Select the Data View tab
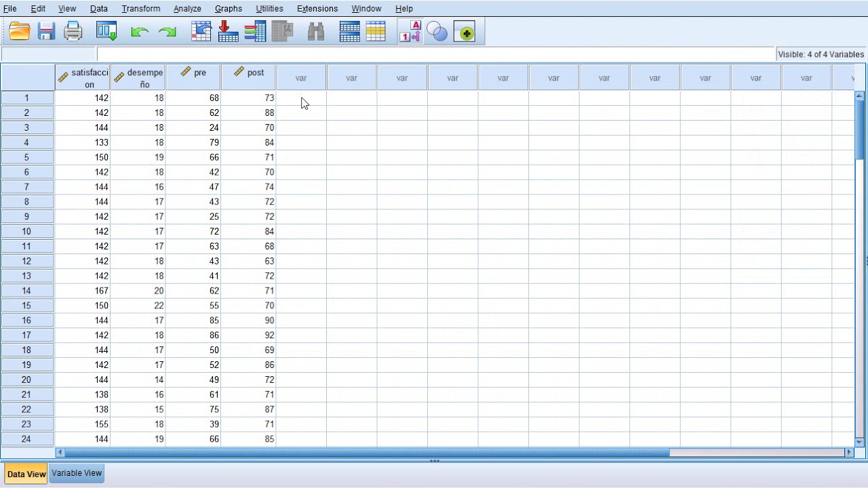868x488 pixels. click(x=26, y=474)
